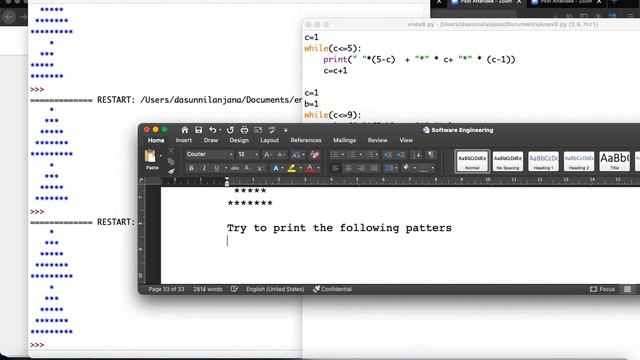Apply the No Spacing style
Image resolution: width=640 pixels, height=360 pixels.
[x=507, y=161]
